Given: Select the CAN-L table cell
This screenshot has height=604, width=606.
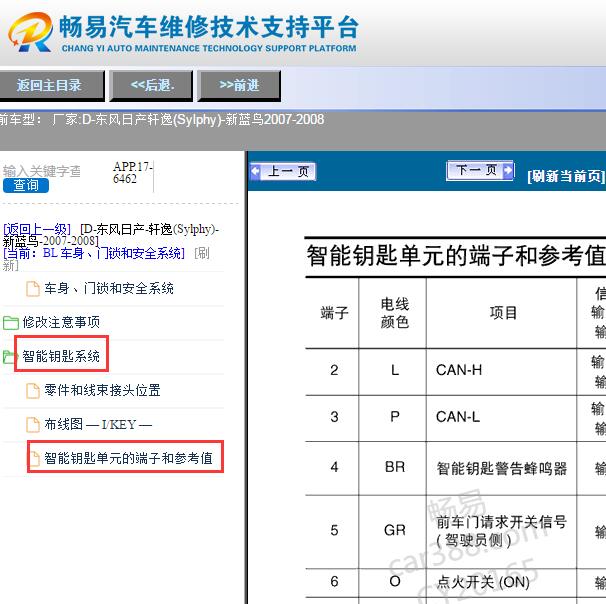Looking at the screenshot, I should pos(502,417).
